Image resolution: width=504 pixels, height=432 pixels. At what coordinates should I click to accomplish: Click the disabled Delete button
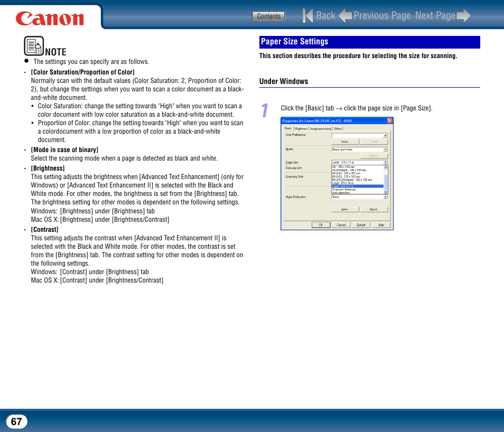[x=374, y=142]
